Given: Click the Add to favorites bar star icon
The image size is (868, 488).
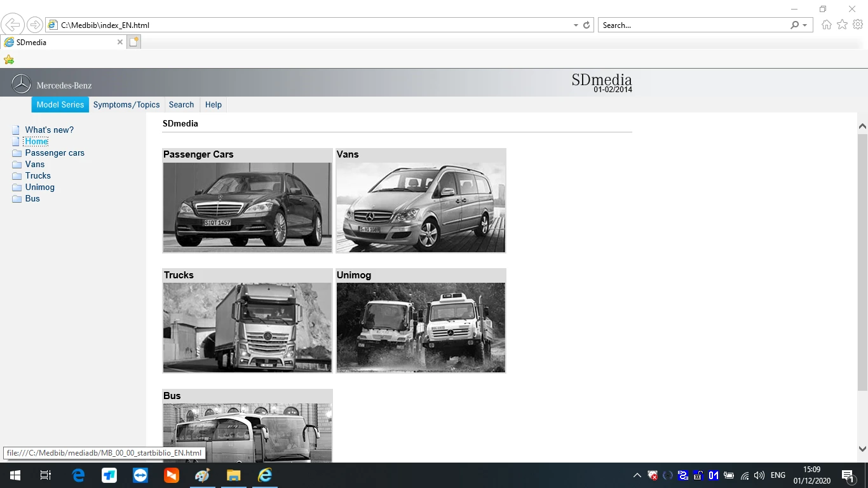Looking at the screenshot, I should pyautogui.click(x=9, y=60).
